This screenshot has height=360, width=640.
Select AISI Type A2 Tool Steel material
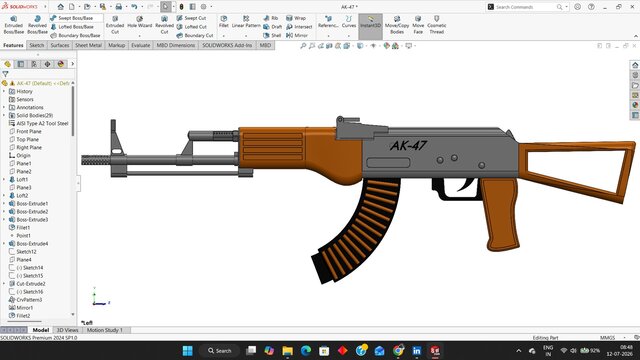(x=39, y=123)
